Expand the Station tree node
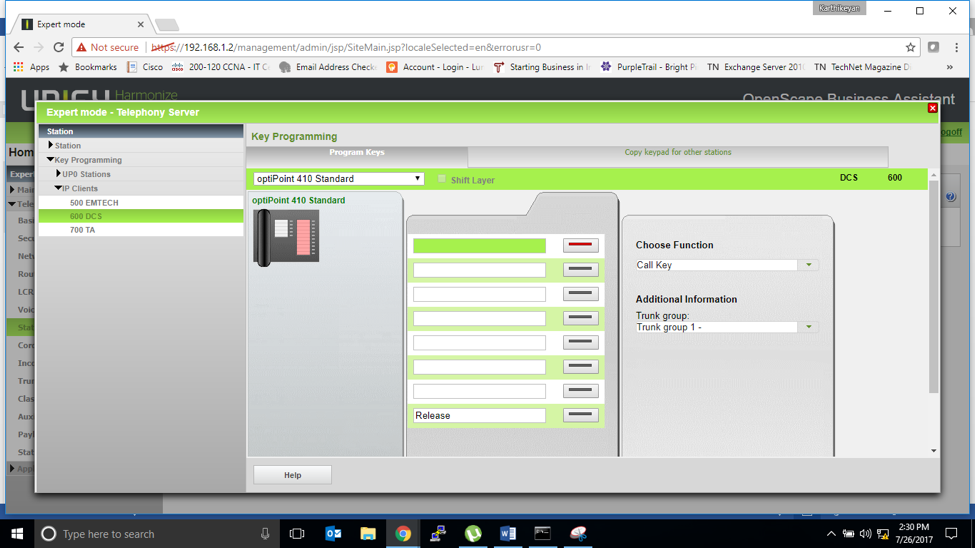This screenshot has height=548, width=975. coord(50,145)
